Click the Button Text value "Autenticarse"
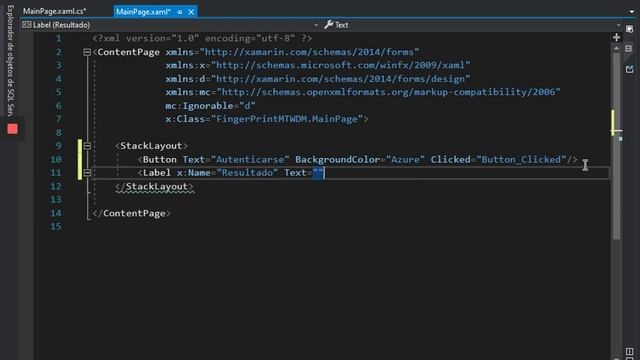Image resolution: width=640 pixels, height=360 pixels. click(250, 160)
